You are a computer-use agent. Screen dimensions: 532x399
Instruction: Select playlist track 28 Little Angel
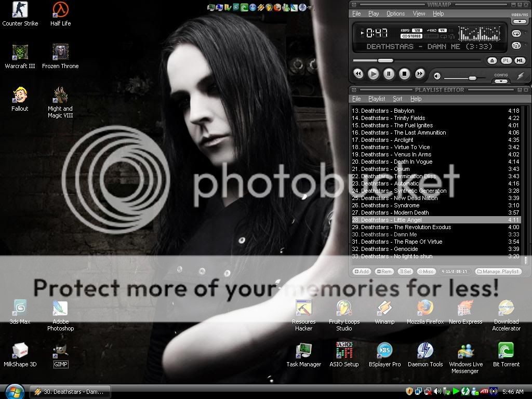point(436,220)
